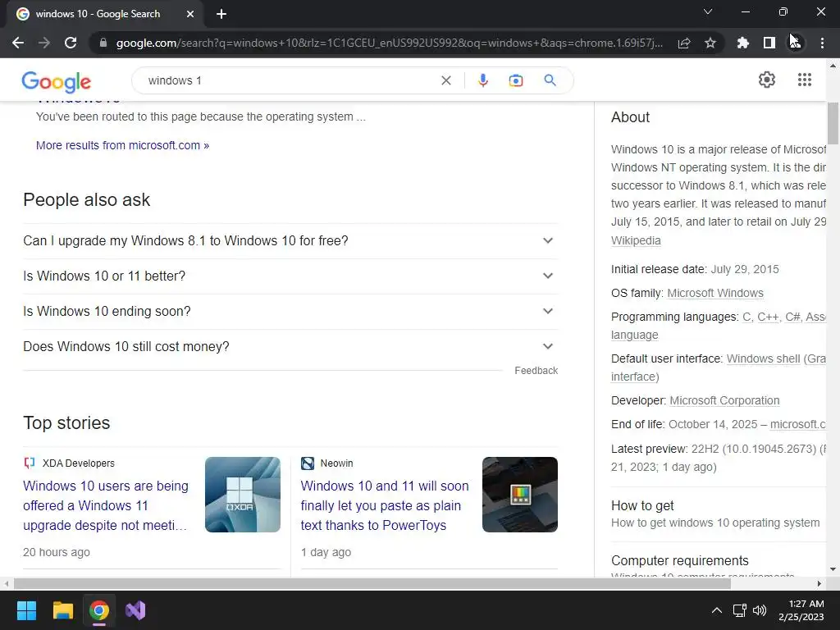840x630 pixels.
Task: Close the windows 10 Google Search tab
Action: pos(190,14)
